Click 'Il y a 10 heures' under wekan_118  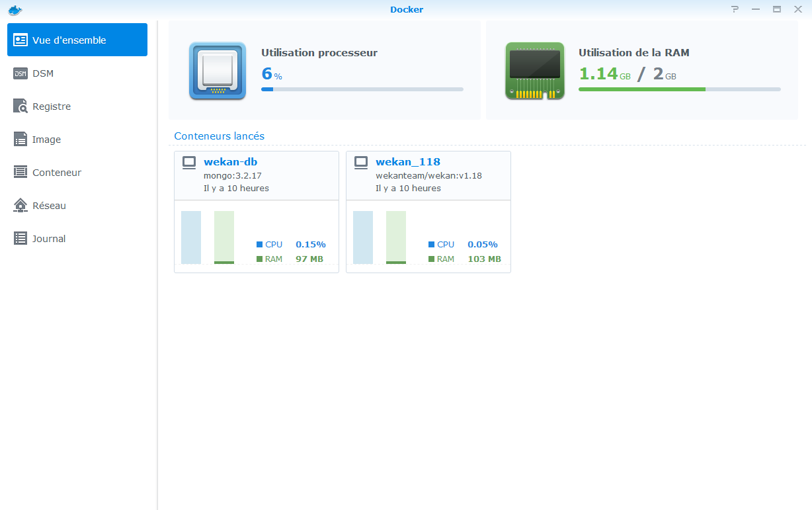click(x=408, y=188)
